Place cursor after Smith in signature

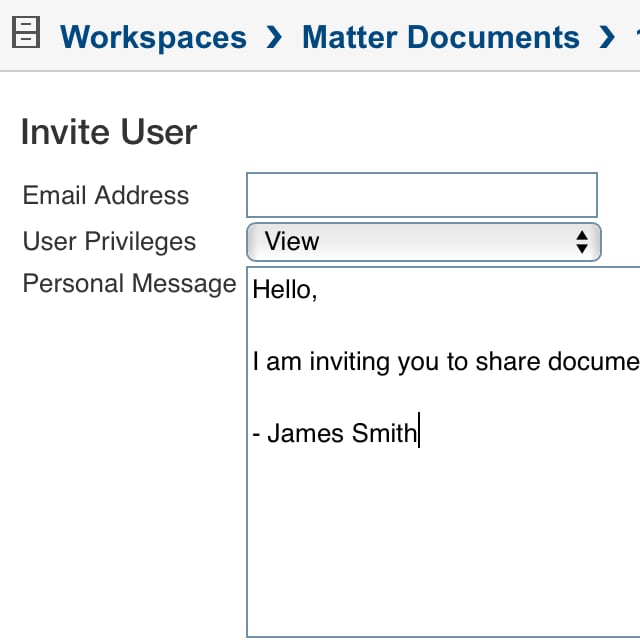419,434
